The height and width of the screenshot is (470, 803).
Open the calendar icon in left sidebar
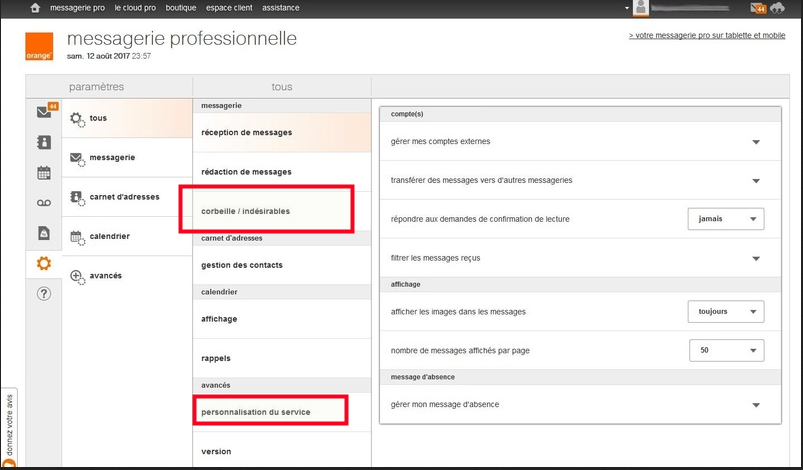tap(43, 172)
